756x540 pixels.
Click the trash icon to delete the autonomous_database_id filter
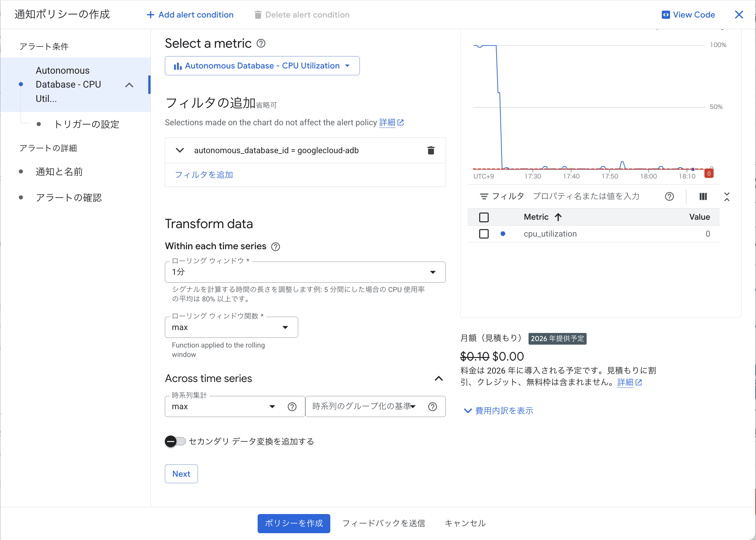[x=431, y=150]
